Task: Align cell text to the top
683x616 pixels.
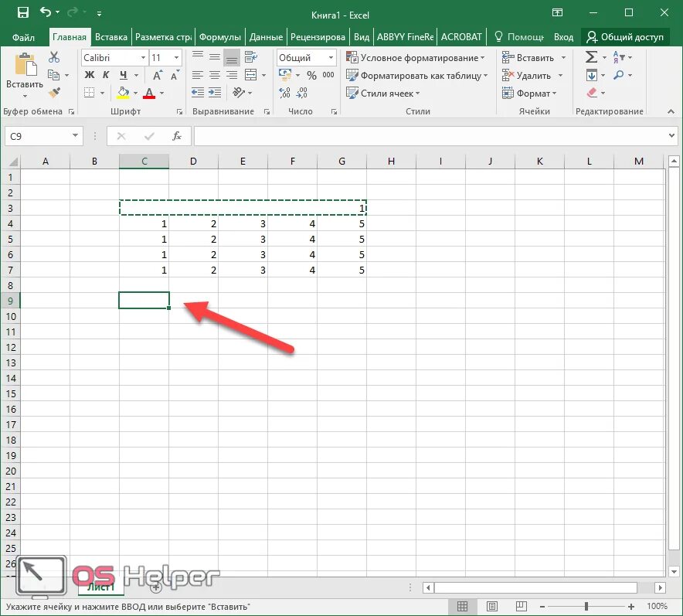Action: coord(198,56)
